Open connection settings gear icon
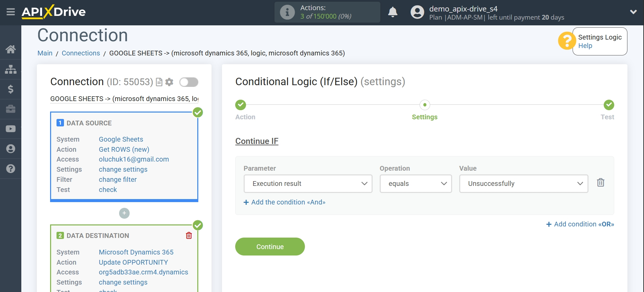This screenshot has width=644, height=292. click(169, 82)
